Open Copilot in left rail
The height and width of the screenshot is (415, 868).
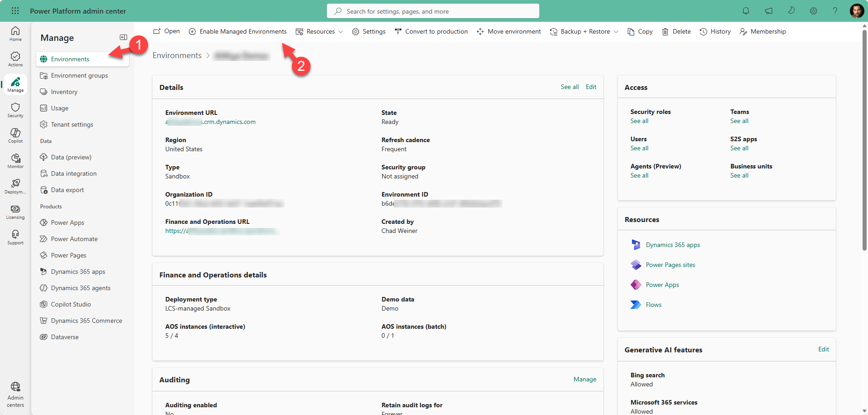pyautogui.click(x=15, y=135)
